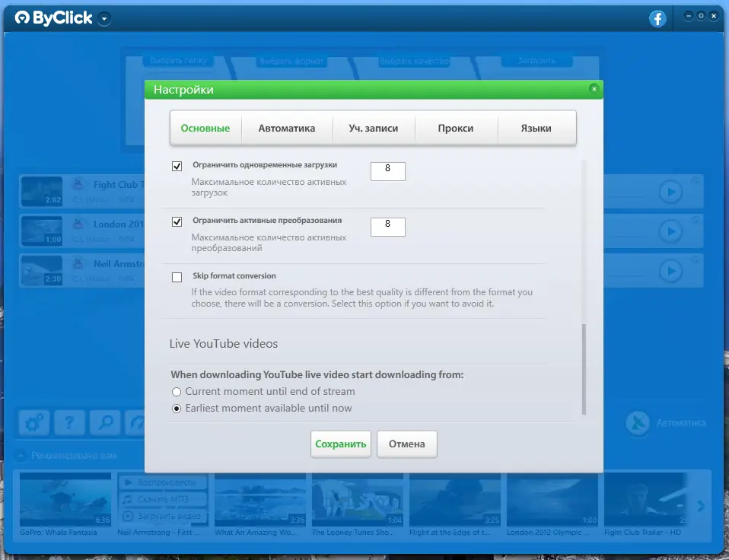Switch to the Автоматика tab
729x560 pixels.
click(287, 129)
